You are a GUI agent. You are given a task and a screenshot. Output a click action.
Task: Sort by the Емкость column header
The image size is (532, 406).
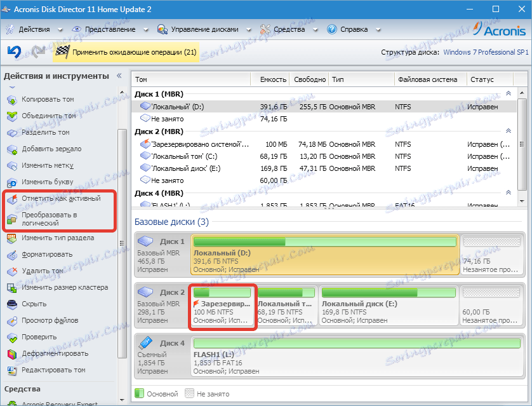point(270,79)
